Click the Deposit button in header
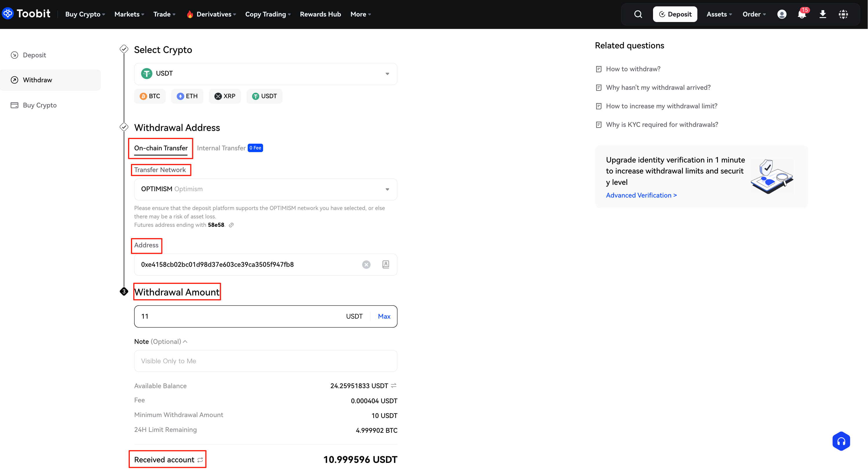This screenshot has height=471, width=868. 675,14
